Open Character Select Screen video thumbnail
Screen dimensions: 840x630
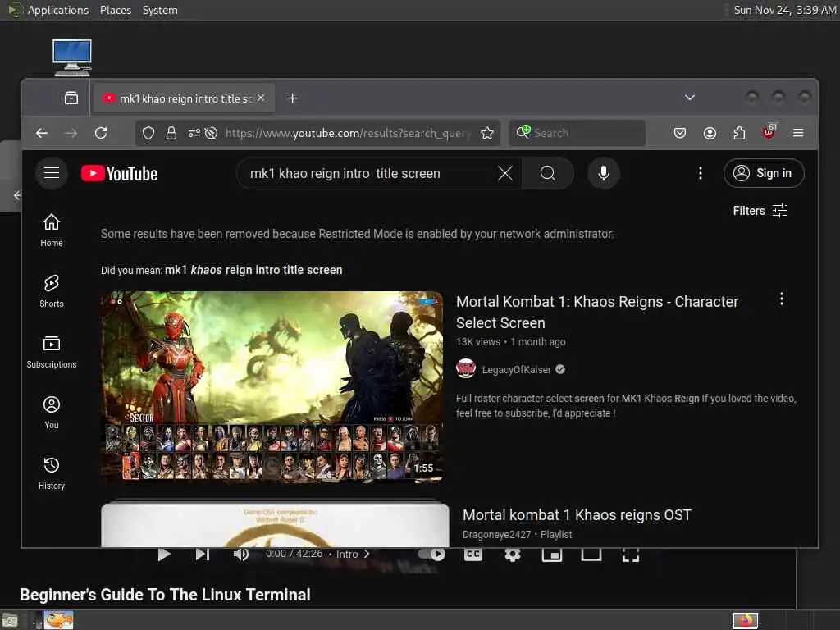272,387
